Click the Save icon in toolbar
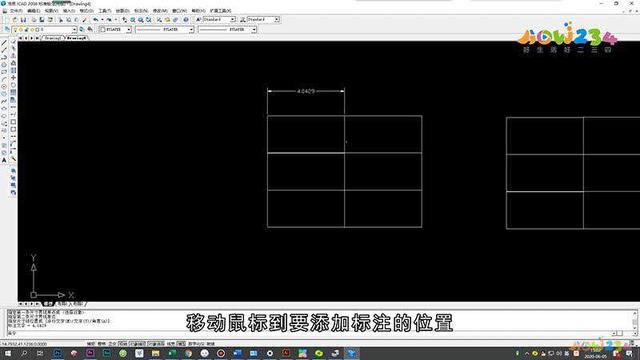Image resolution: width=640 pixels, height=360 pixels. pos(24,20)
